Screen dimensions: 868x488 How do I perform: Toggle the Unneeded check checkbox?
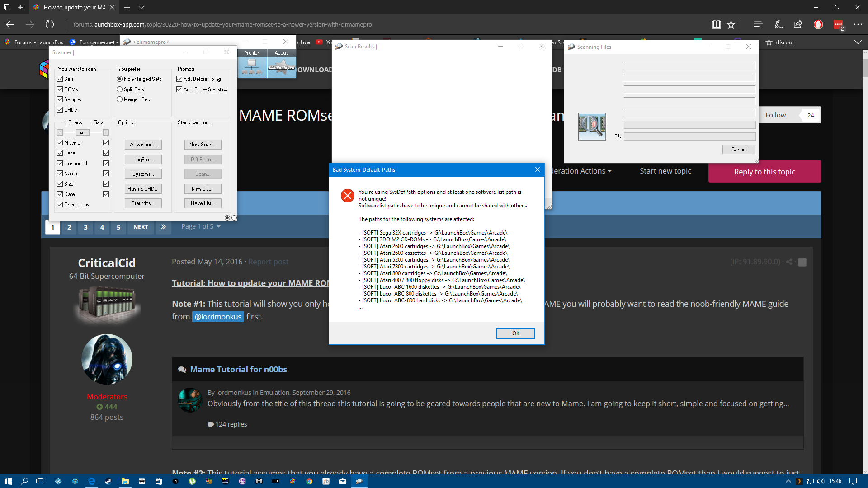[x=60, y=163]
